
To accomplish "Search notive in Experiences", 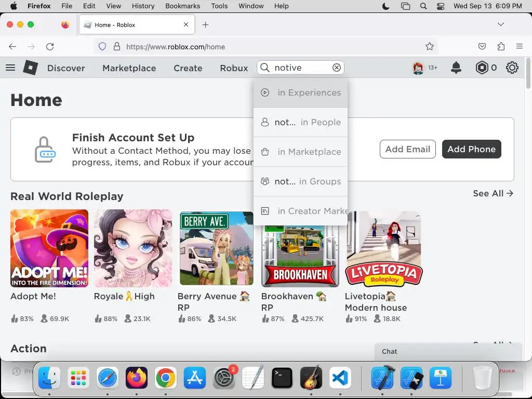I will (x=301, y=92).
